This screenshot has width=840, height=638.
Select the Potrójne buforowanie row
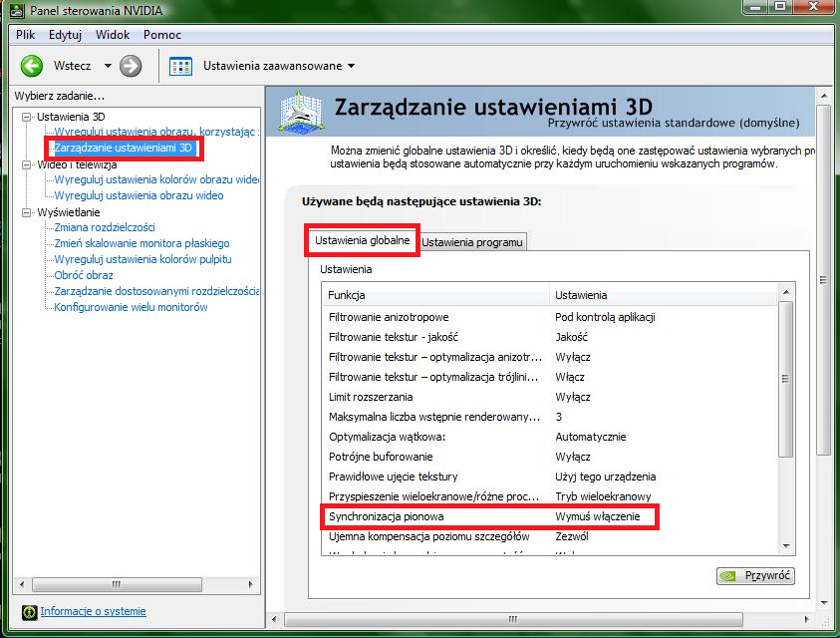pos(550,457)
